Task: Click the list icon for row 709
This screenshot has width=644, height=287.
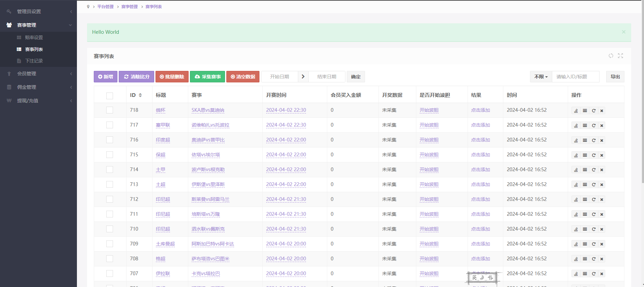Action: (585, 244)
